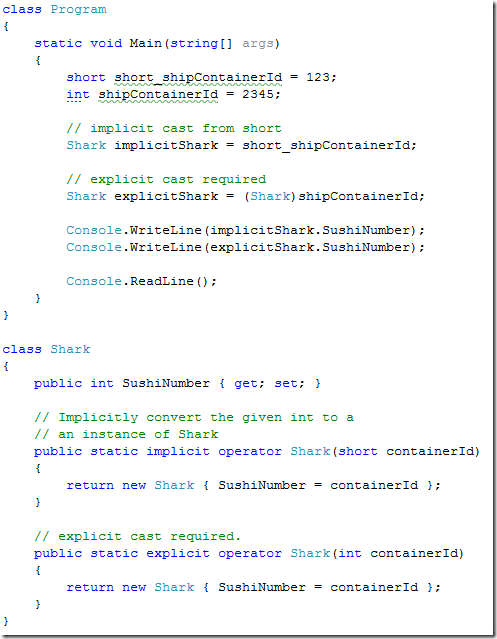Click 'string[]' parameter type in Main
The height and width of the screenshot is (639, 497).
coord(201,44)
